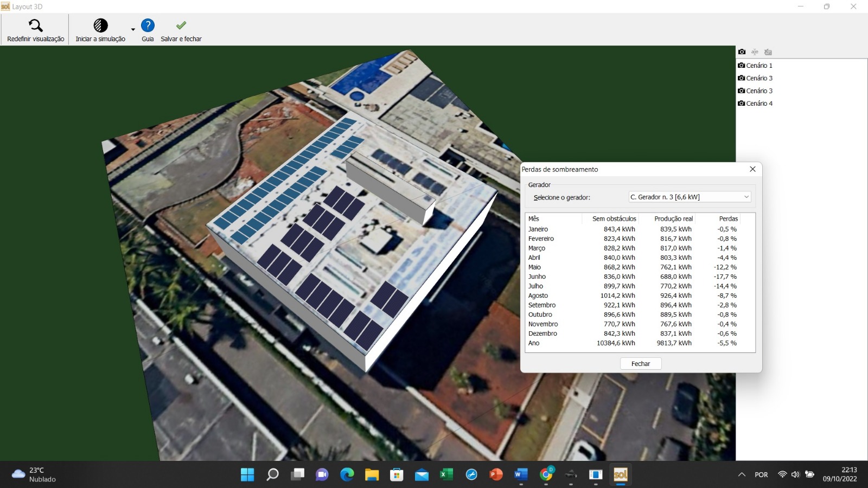Capture new scenario with camera icon

[742, 52]
